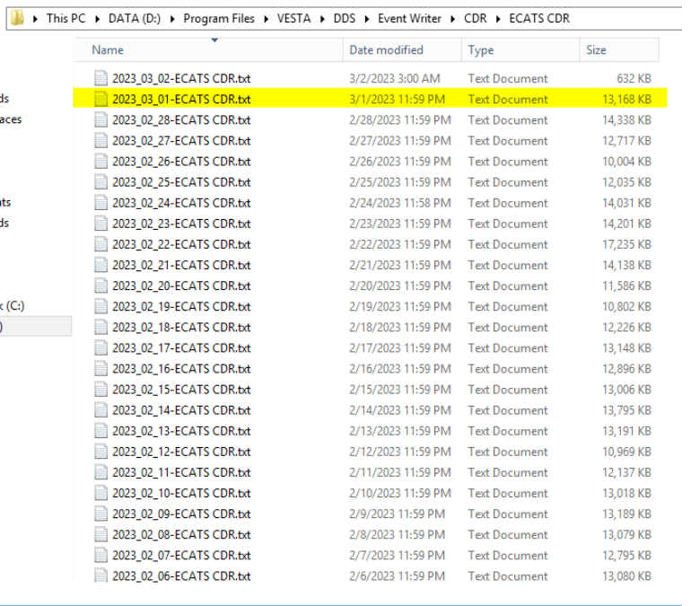Click the file icon of 2023_02_25-ECATS CDR.txt
Screen dimensions: 700x606
tap(101, 181)
